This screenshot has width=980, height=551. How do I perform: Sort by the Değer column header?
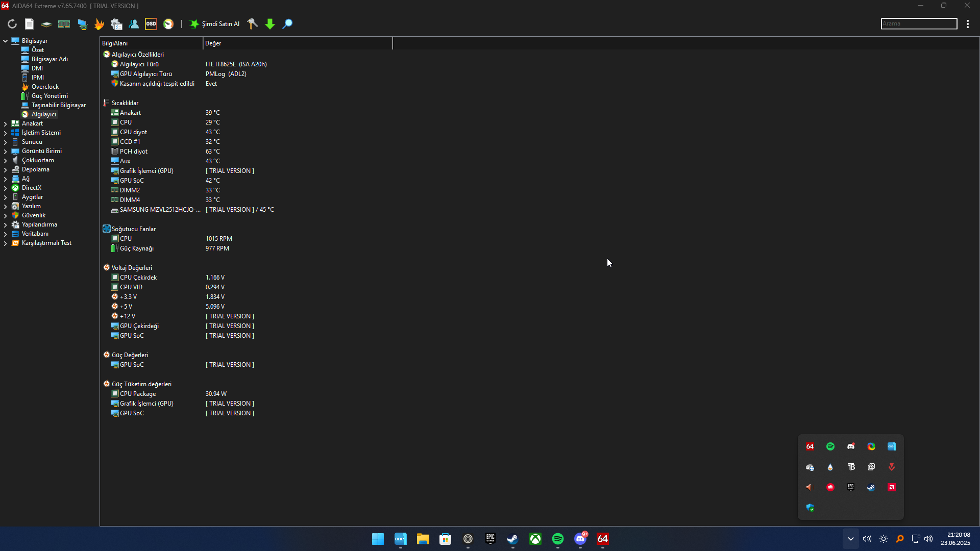point(298,43)
